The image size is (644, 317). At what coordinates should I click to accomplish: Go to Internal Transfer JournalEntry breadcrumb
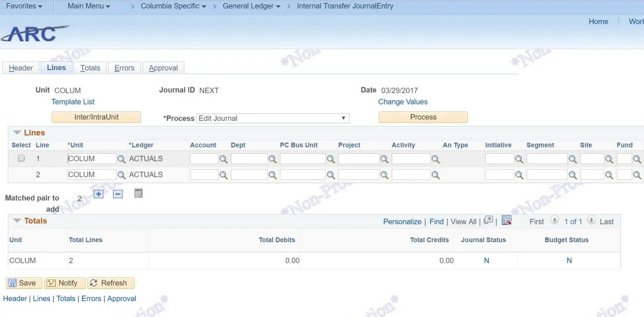345,6
